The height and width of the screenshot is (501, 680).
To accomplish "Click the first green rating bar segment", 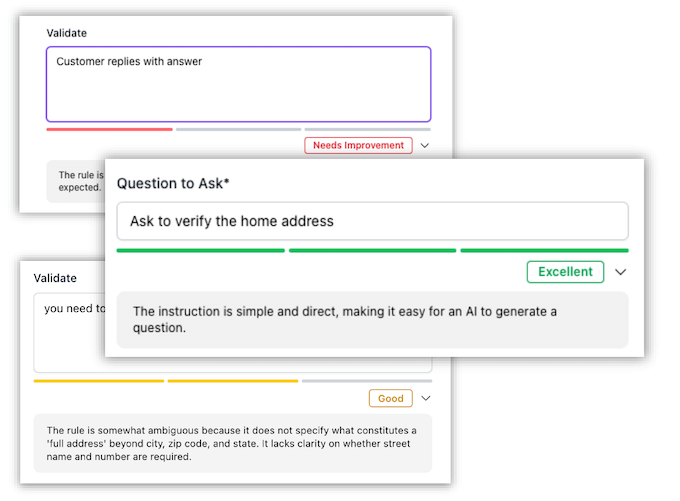I will 201,250.
